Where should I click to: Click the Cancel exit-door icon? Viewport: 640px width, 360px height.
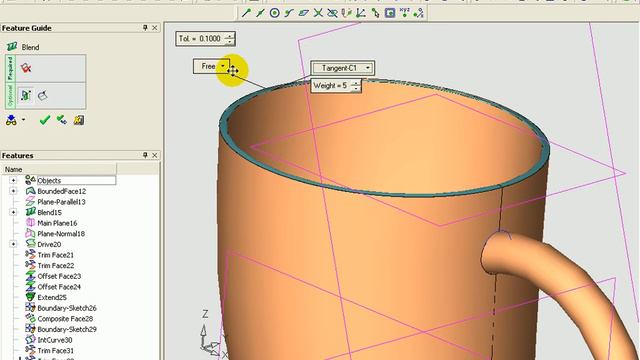(x=79, y=120)
